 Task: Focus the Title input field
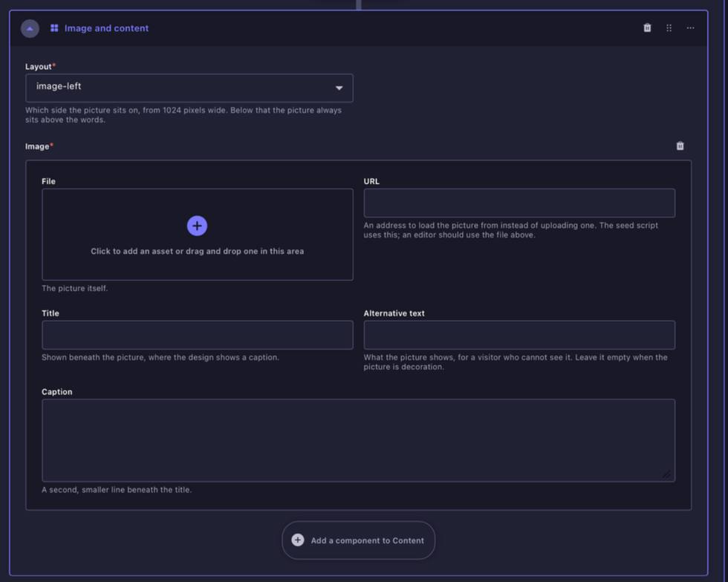pos(198,335)
